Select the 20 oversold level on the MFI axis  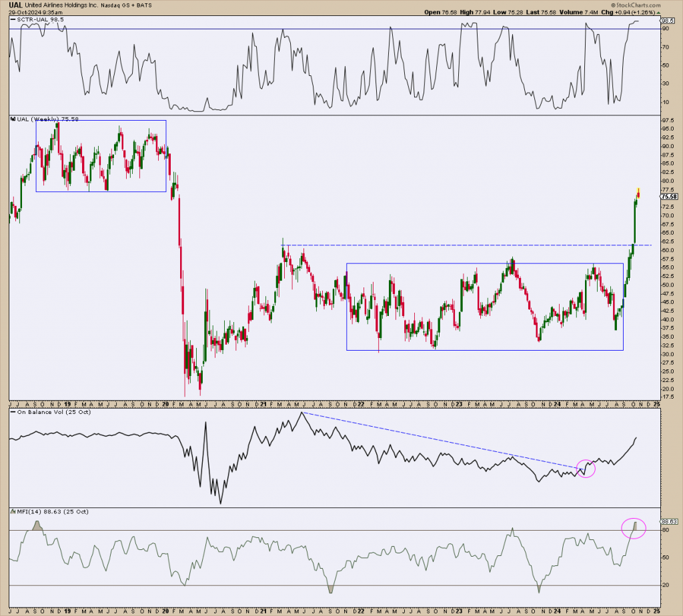(665, 585)
